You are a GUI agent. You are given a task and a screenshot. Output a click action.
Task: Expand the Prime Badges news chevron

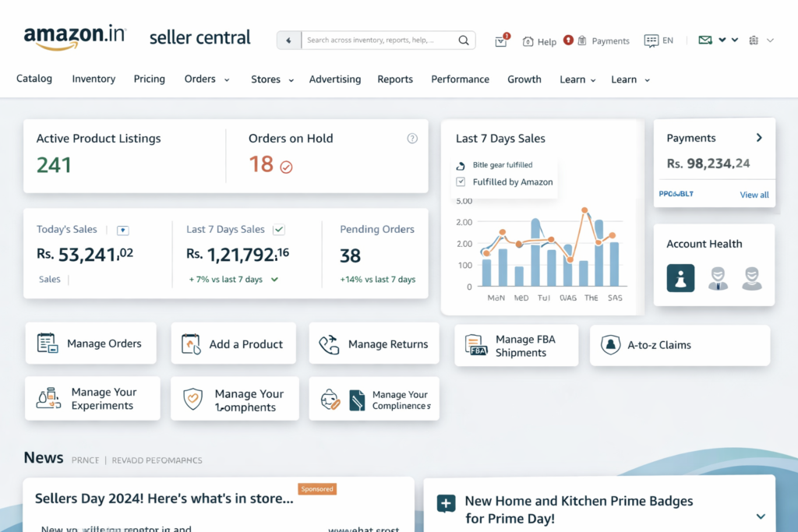[761, 516]
